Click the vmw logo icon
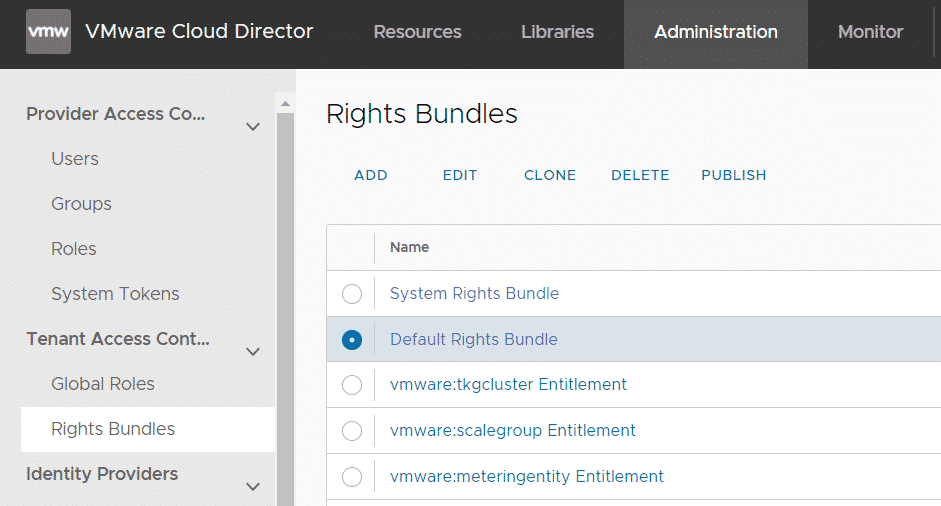Image resolution: width=941 pixels, height=506 pixels. coord(48,31)
